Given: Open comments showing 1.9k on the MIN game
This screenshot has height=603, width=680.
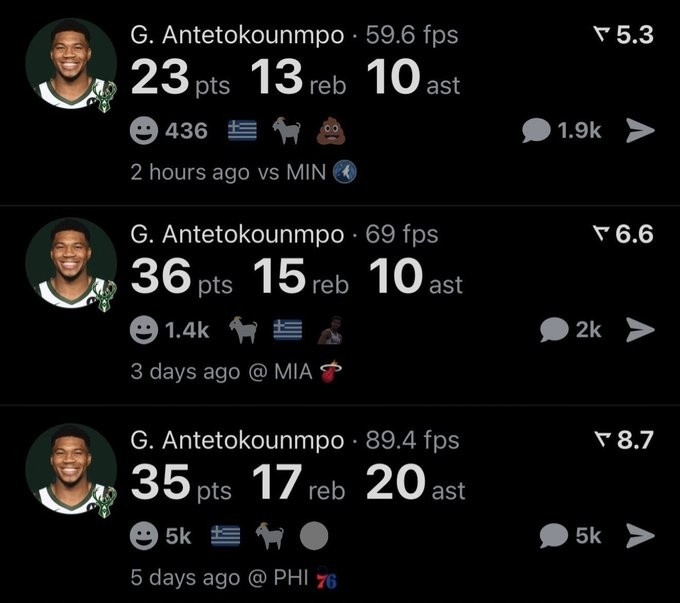Looking at the screenshot, I should [x=562, y=131].
